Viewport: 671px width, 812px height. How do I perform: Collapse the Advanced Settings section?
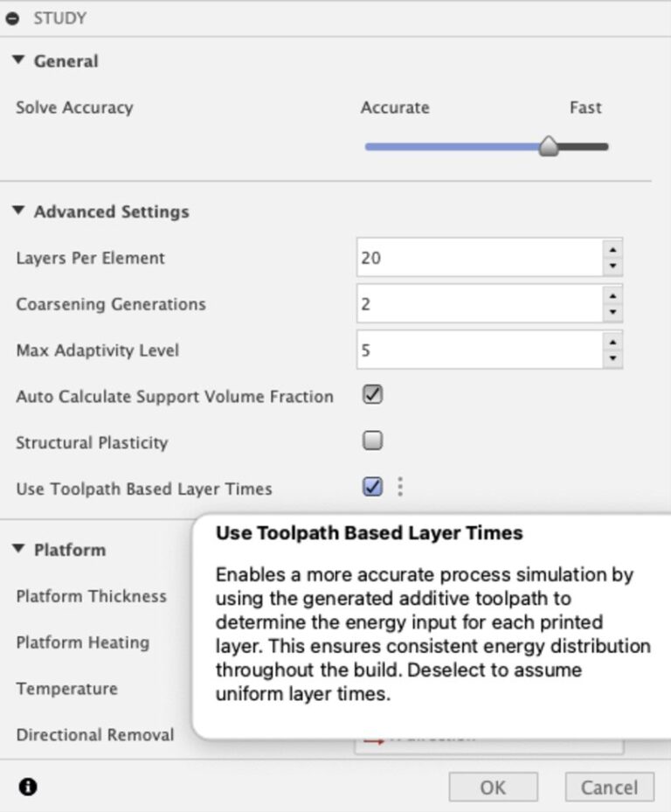pos(19,211)
